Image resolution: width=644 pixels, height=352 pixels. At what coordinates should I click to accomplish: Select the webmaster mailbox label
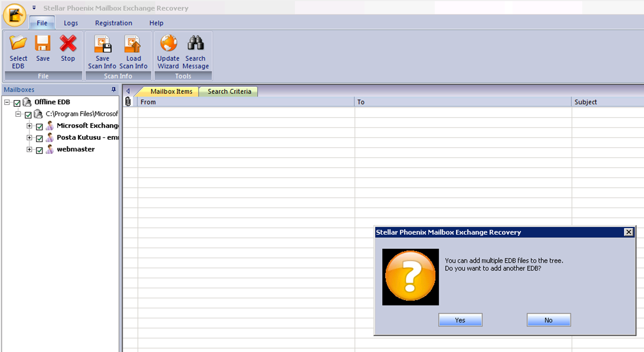pyautogui.click(x=75, y=149)
